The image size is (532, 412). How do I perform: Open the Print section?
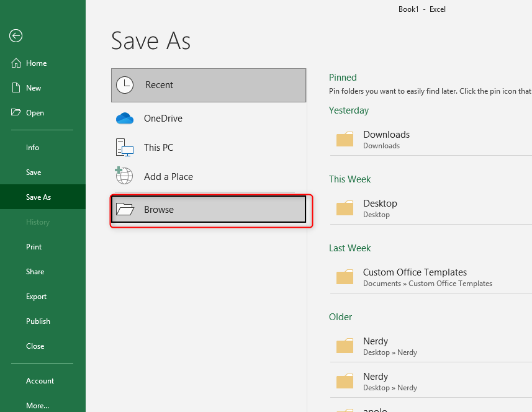tap(34, 246)
